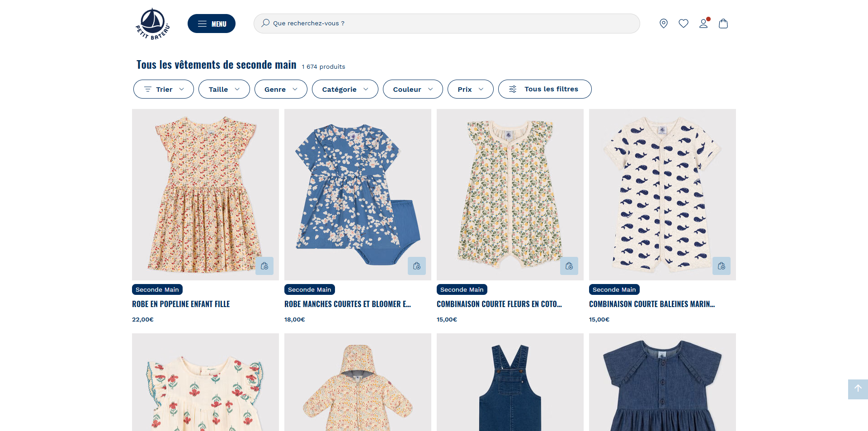Viewport: 868px width, 431px height.
Task: Click the back-to-top arrow button
Action: [x=858, y=389]
